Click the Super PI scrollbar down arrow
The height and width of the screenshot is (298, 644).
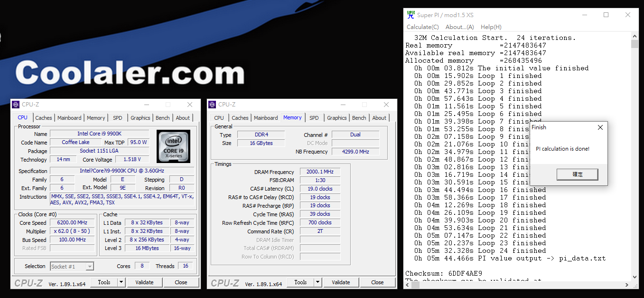(635, 277)
